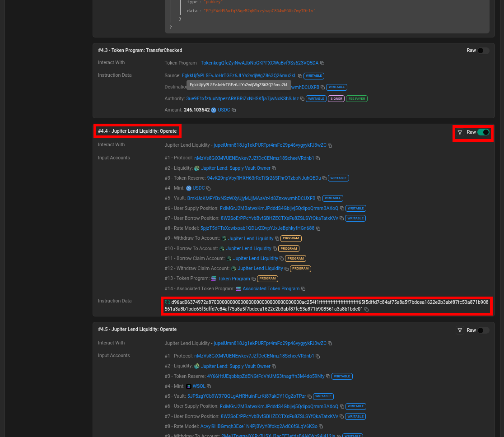This screenshot has width=504, height=437.
Task: Open the Authority address 3ue9E1xf link
Action: tap(243, 99)
